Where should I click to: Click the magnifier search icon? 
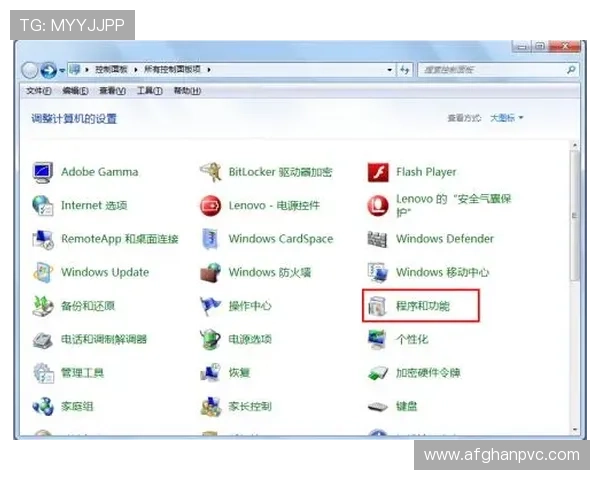[x=571, y=70]
